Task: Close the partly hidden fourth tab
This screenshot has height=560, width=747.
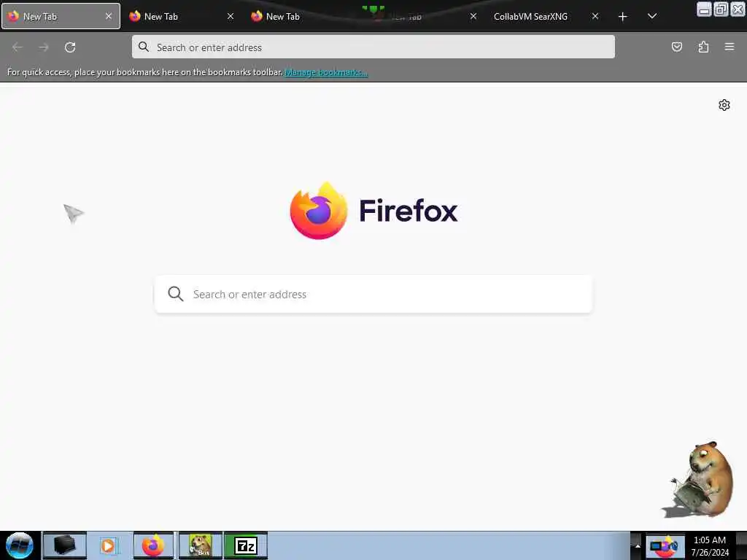Action: click(x=473, y=16)
